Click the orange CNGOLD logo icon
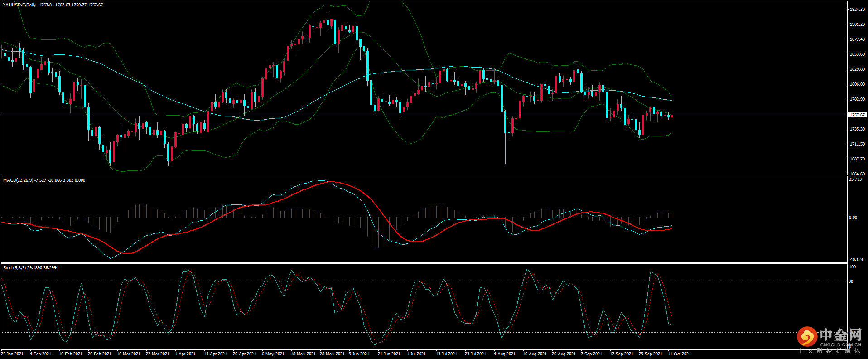This screenshot has height=359, width=868. coord(807,337)
